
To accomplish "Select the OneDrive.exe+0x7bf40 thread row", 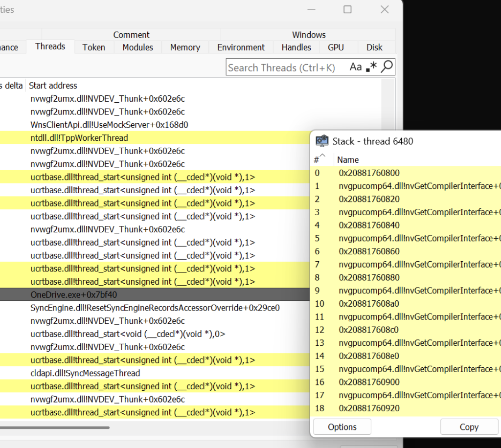I will (73, 295).
